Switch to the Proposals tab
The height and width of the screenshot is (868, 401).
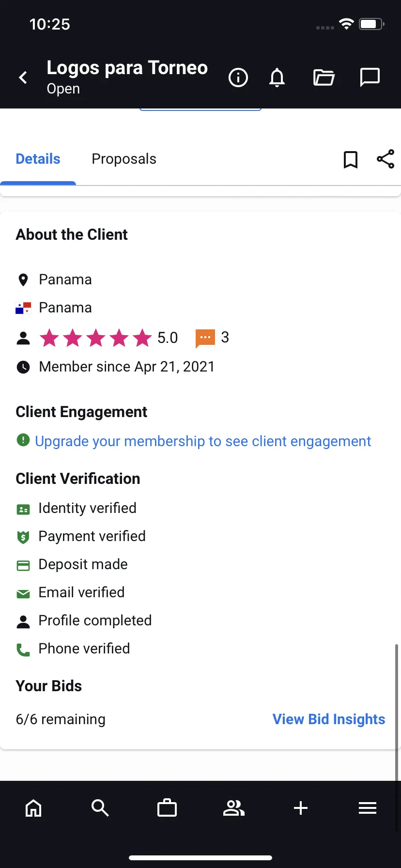pos(124,159)
